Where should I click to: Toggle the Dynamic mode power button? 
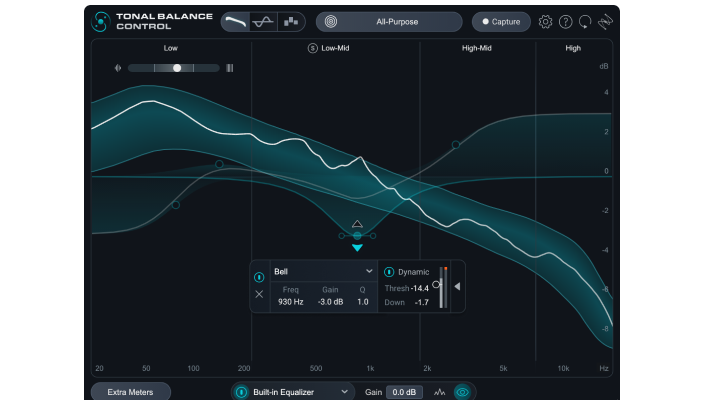tap(389, 272)
